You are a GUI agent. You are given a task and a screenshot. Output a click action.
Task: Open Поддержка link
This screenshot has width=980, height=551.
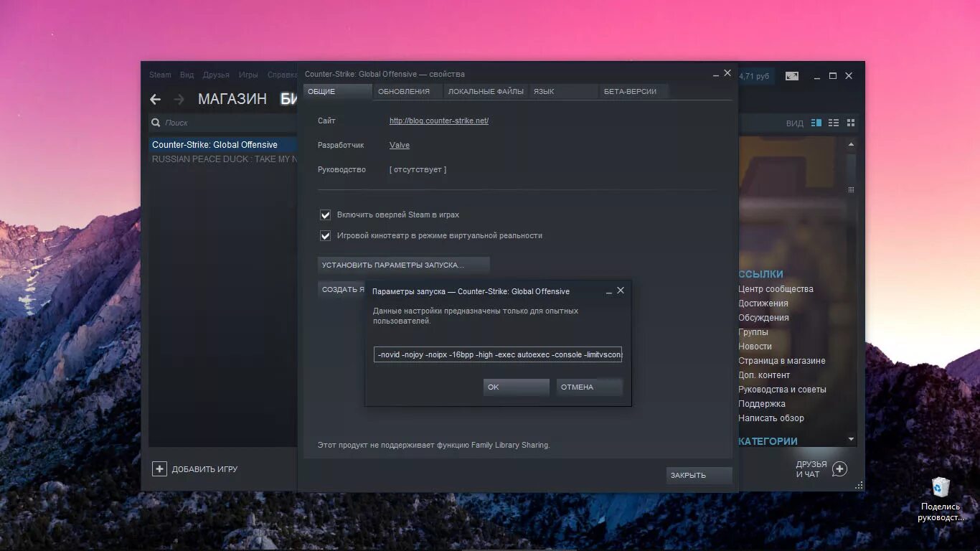[762, 404]
